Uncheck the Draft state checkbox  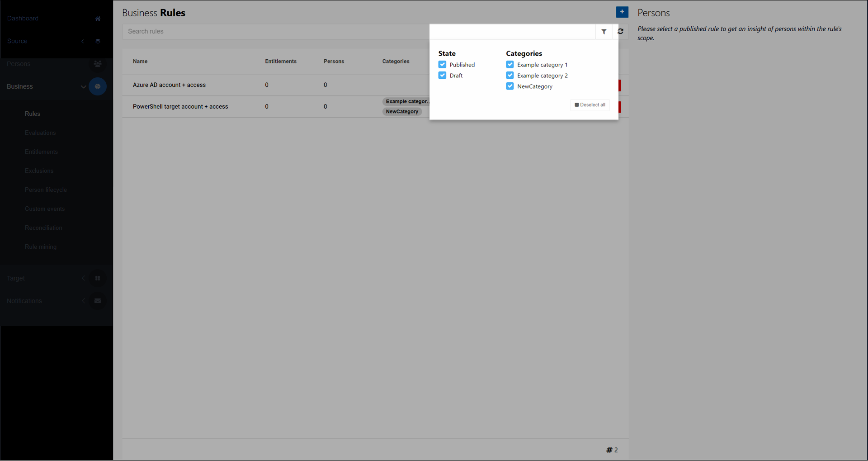click(x=442, y=76)
